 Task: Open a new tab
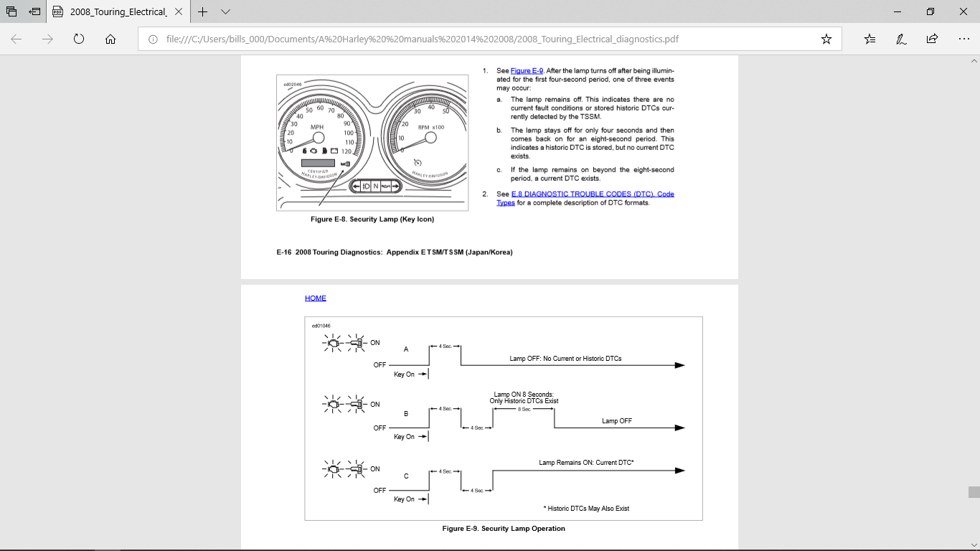203,12
